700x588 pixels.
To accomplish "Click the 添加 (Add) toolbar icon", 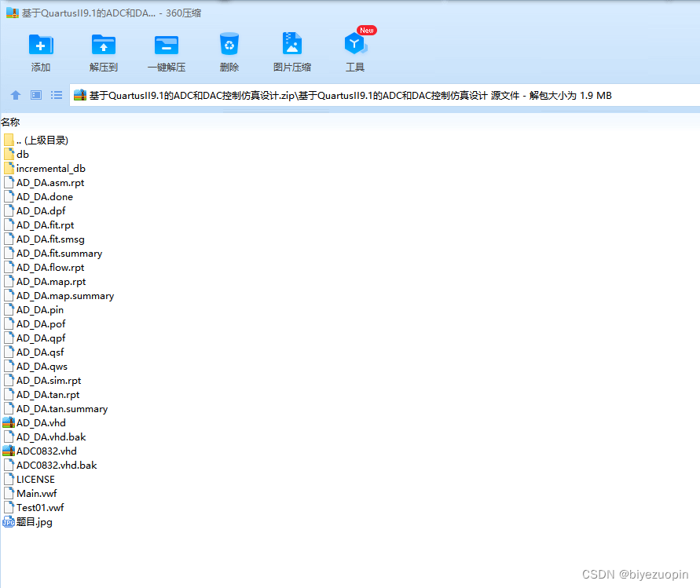I will tap(41, 45).
